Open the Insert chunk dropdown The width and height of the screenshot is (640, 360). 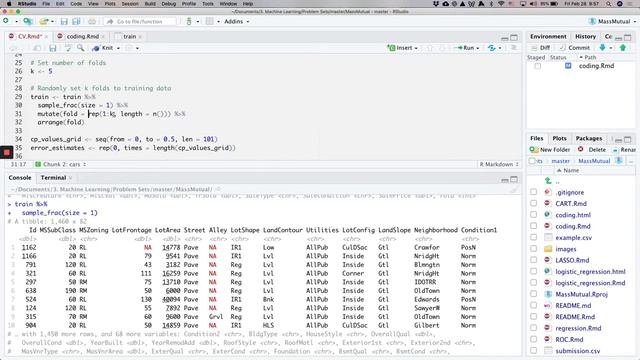point(402,48)
